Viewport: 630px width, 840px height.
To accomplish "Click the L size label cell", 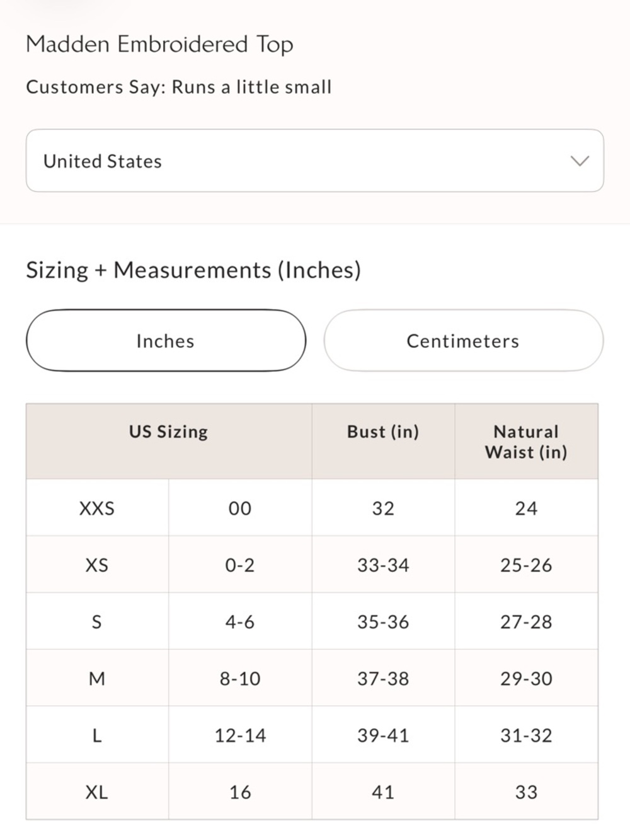I will click(97, 735).
